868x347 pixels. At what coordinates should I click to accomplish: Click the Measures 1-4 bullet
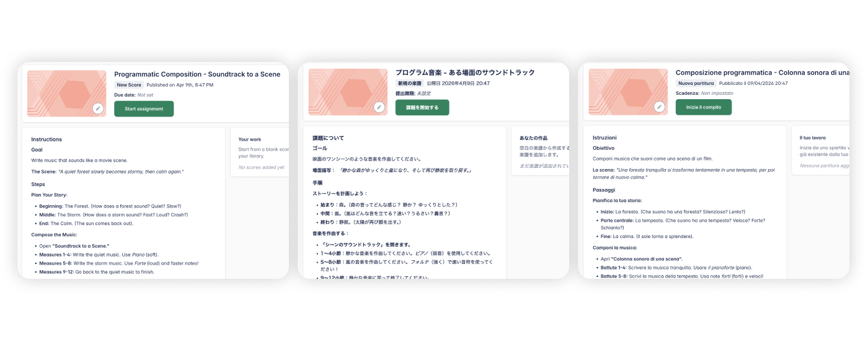(x=99, y=254)
